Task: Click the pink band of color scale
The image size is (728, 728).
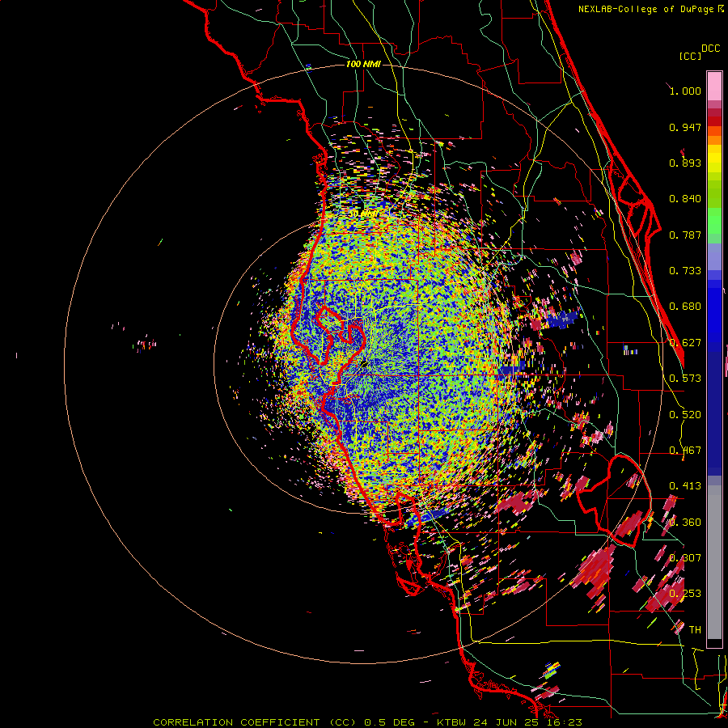Action: [714, 87]
